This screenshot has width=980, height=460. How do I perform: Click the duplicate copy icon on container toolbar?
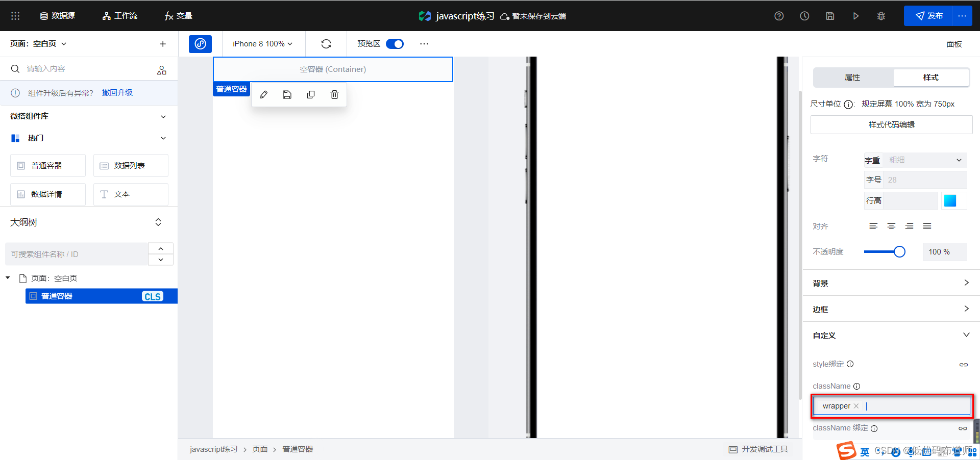click(311, 95)
